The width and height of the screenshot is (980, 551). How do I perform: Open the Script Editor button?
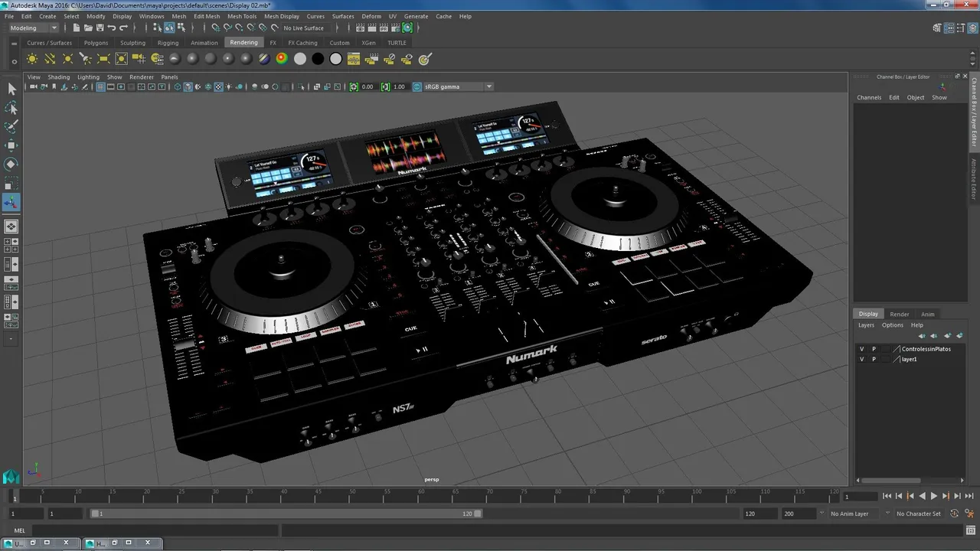click(x=970, y=530)
